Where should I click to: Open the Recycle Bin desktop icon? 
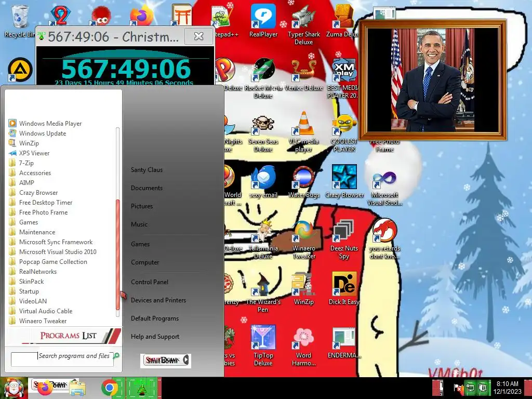pyautogui.click(x=20, y=21)
